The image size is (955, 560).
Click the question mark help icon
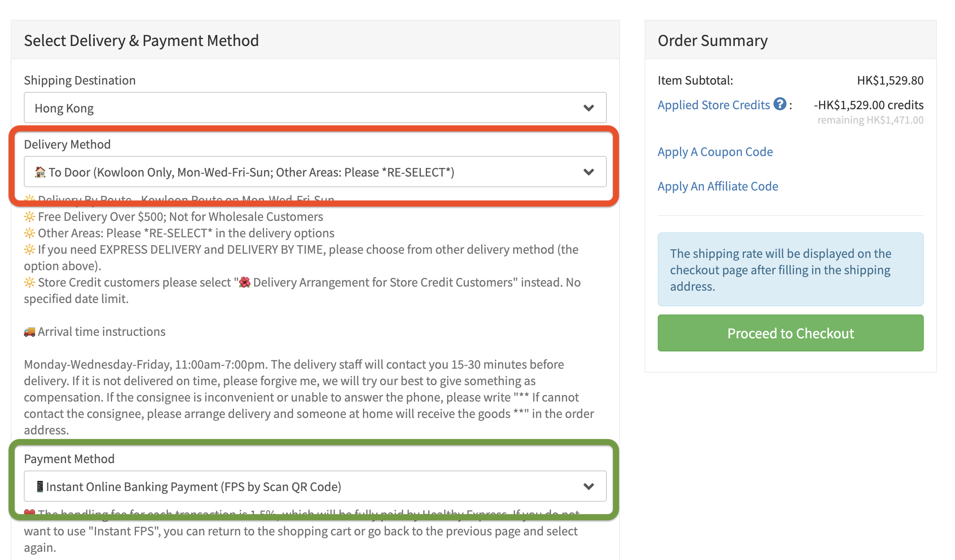click(779, 104)
